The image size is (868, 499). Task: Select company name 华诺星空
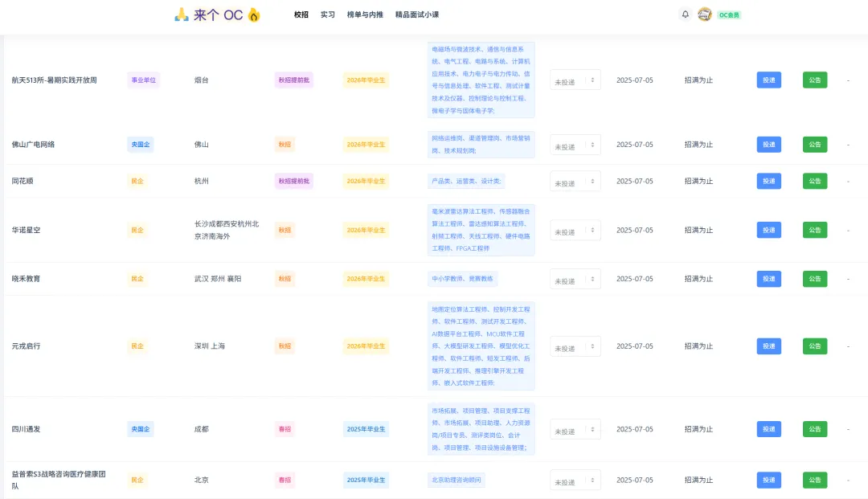click(x=26, y=230)
